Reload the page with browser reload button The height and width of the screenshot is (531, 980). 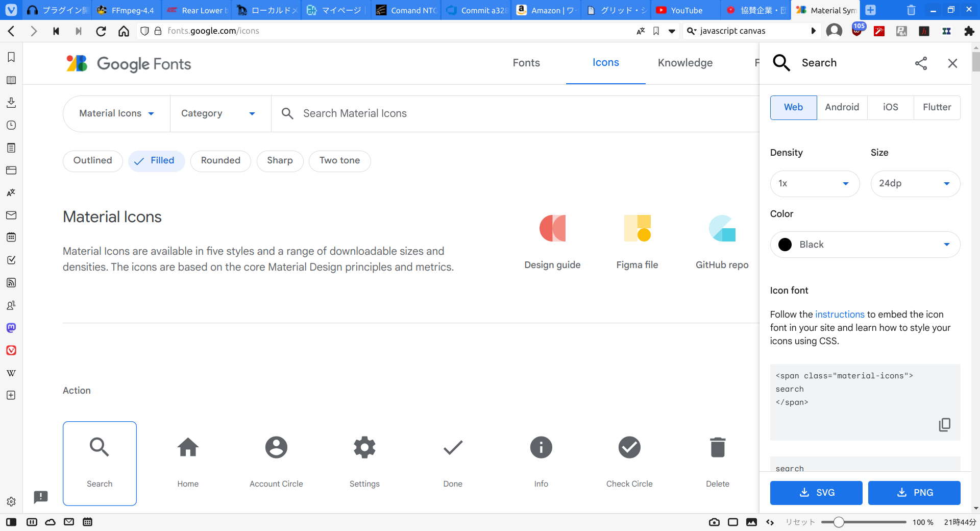click(101, 31)
